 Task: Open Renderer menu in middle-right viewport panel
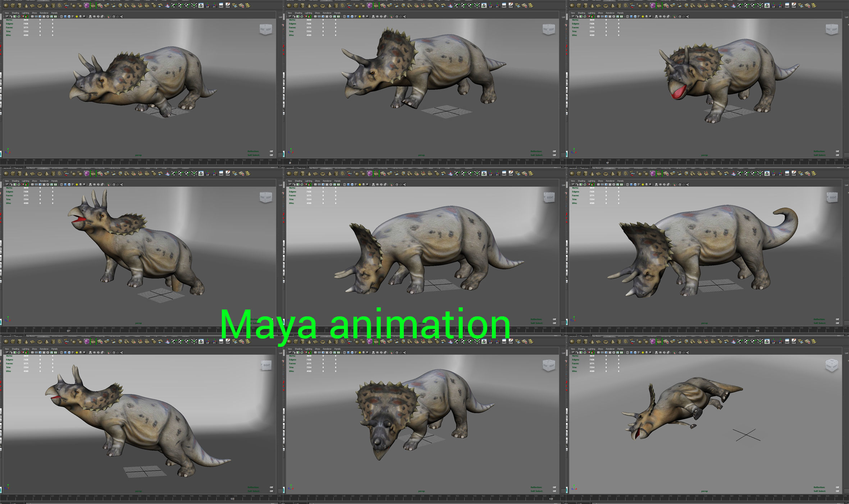click(x=610, y=181)
